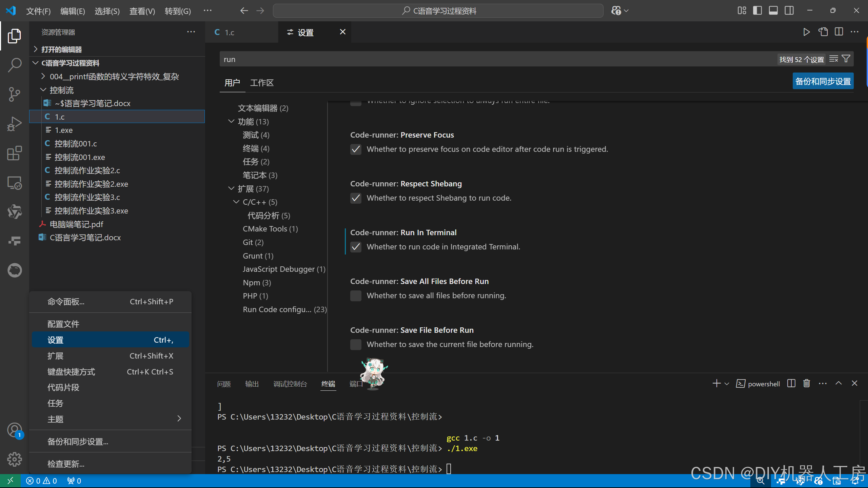This screenshot has width=868, height=488.
Task: Click the Run Code play button
Action: 806,32
